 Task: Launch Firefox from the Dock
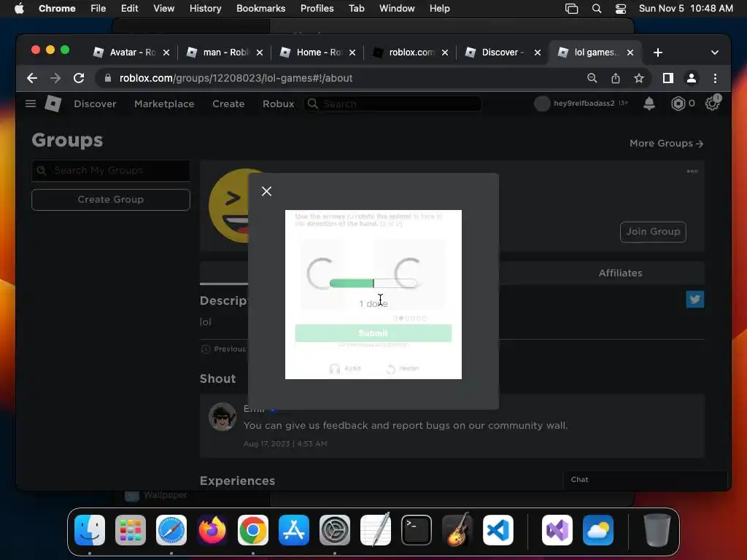pyautogui.click(x=212, y=530)
